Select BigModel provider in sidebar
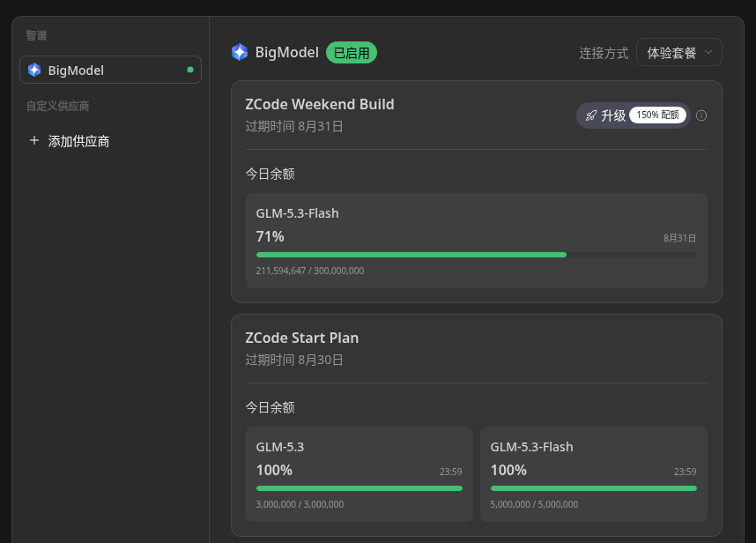Screen dimensions: 756x543 110,70
